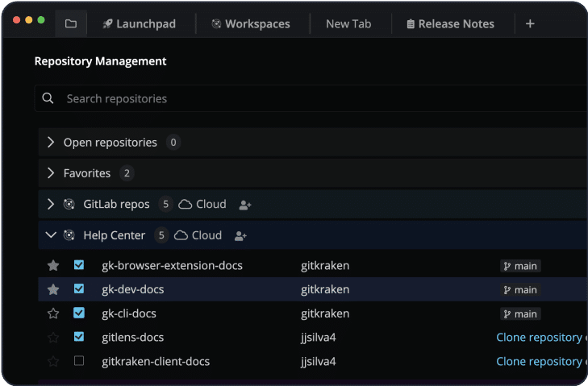Viewport: 588px width, 386px height.
Task: Open the New Tab tab
Action: (348, 23)
